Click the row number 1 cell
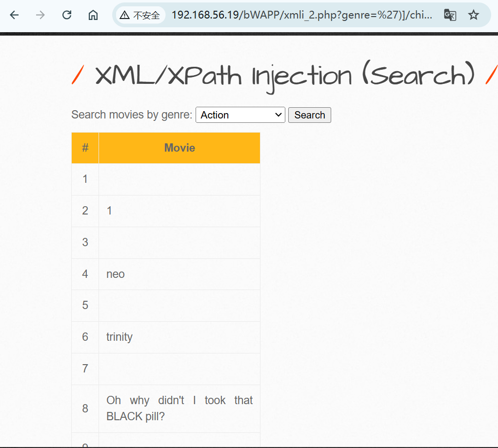 [x=85, y=179]
